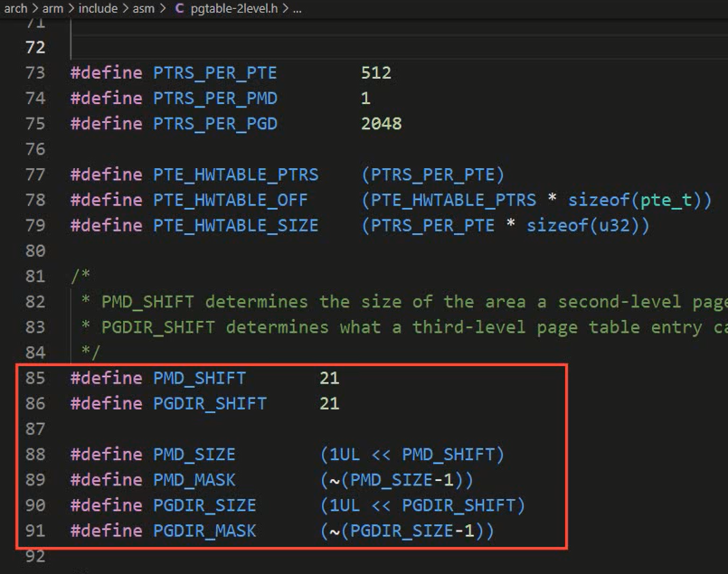Open the 'include' breadcrumb dropdown

98,8
